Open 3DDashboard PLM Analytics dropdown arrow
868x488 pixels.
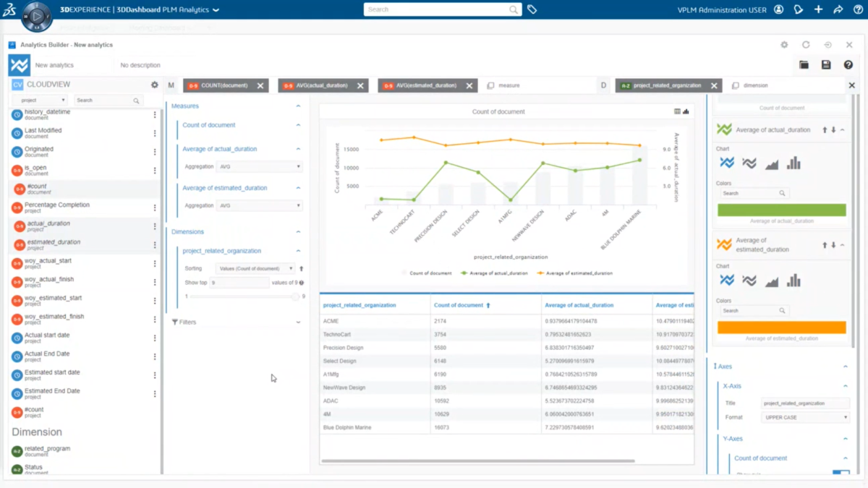point(216,10)
